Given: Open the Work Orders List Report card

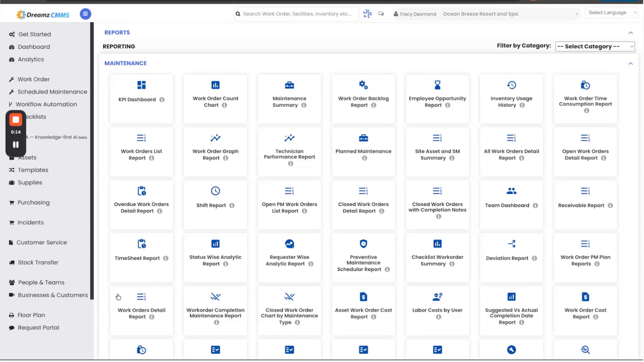Looking at the screenshot, I should 141,152.
